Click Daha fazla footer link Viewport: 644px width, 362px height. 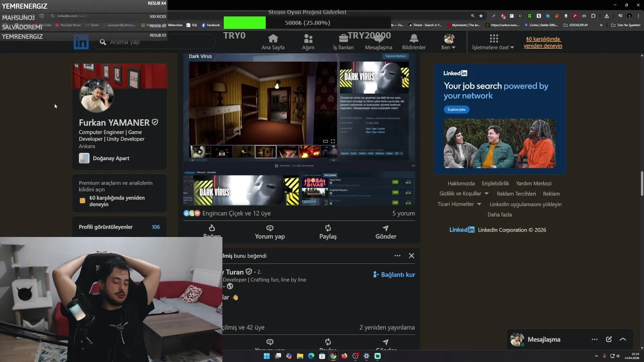(500, 215)
